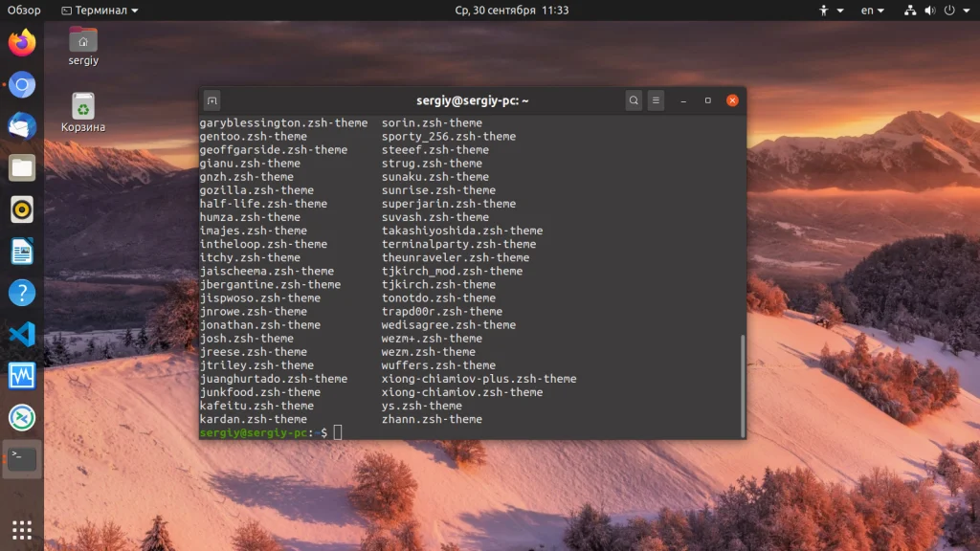This screenshot has width=980, height=551.
Task: Click intheloop.zsh-theme text
Action: tap(264, 244)
